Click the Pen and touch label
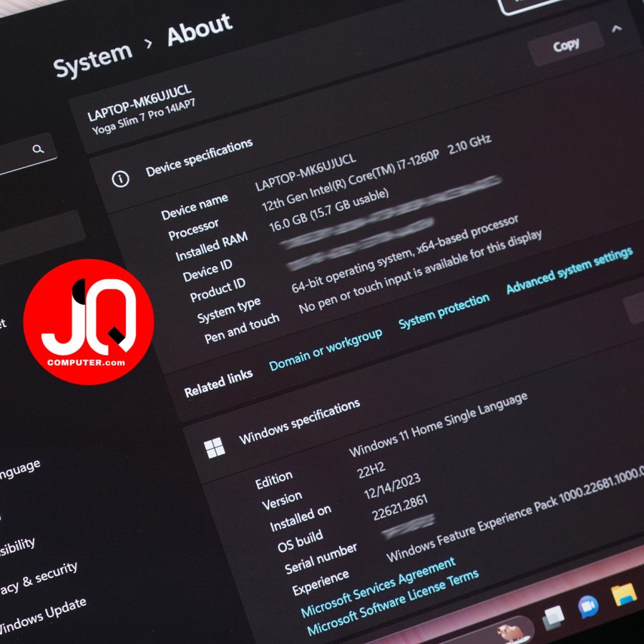 (242, 328)
